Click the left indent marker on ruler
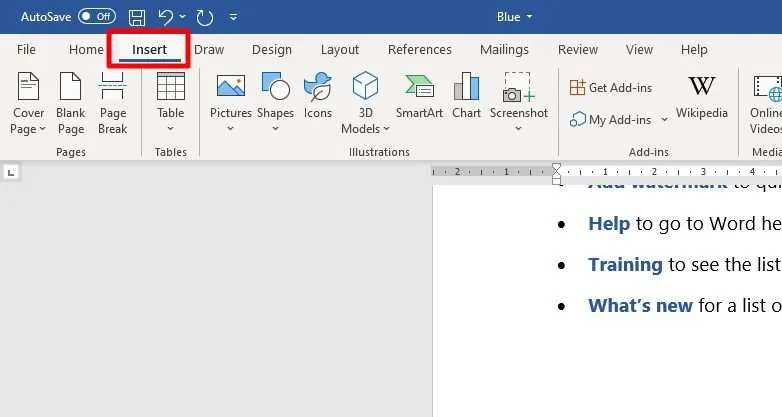782x417 pixels. click(556, 180)
